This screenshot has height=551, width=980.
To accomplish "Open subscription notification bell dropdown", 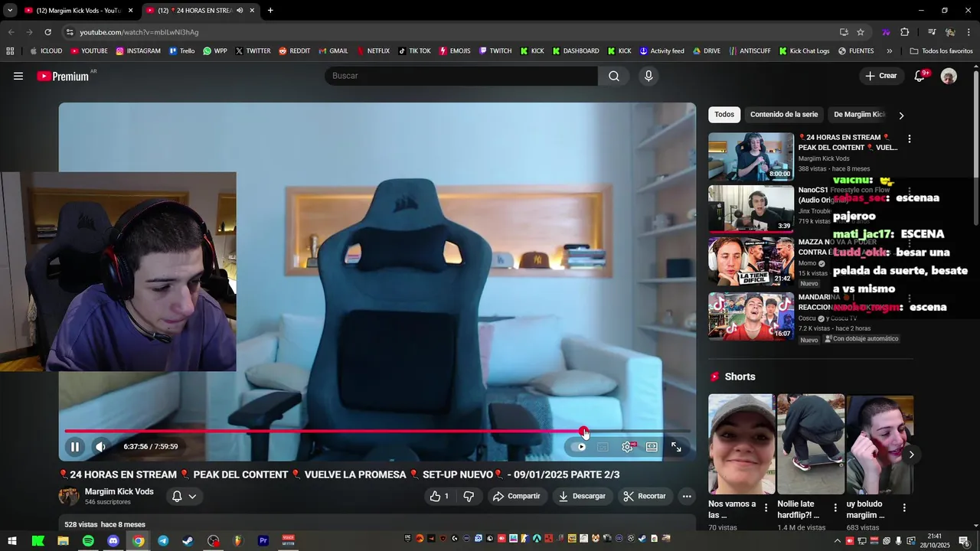I will point(184,496).
